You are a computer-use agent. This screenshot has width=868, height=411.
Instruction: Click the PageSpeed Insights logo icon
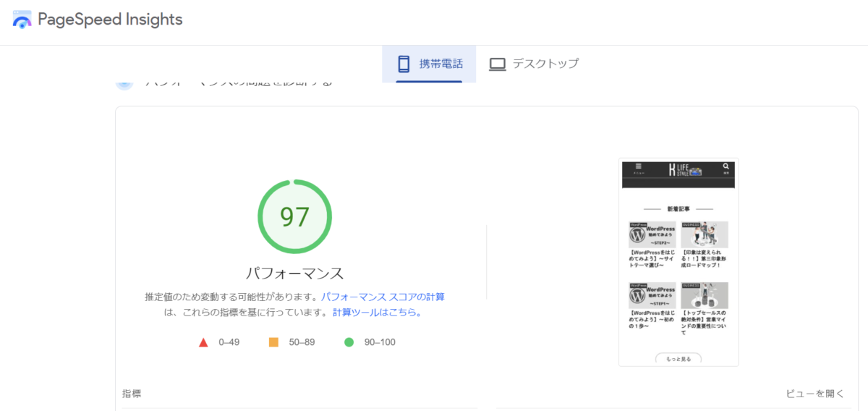pyautogui.click(x=22, y=20)
